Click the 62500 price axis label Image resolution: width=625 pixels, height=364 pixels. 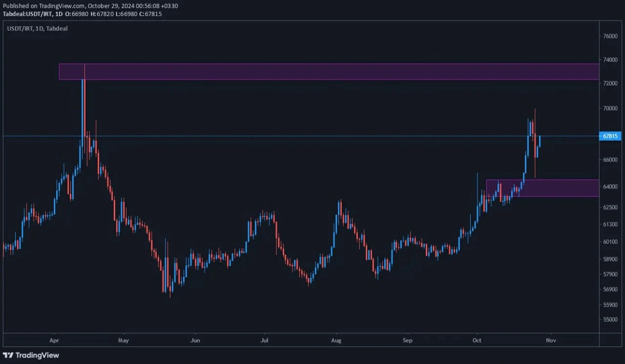[611, 207]
